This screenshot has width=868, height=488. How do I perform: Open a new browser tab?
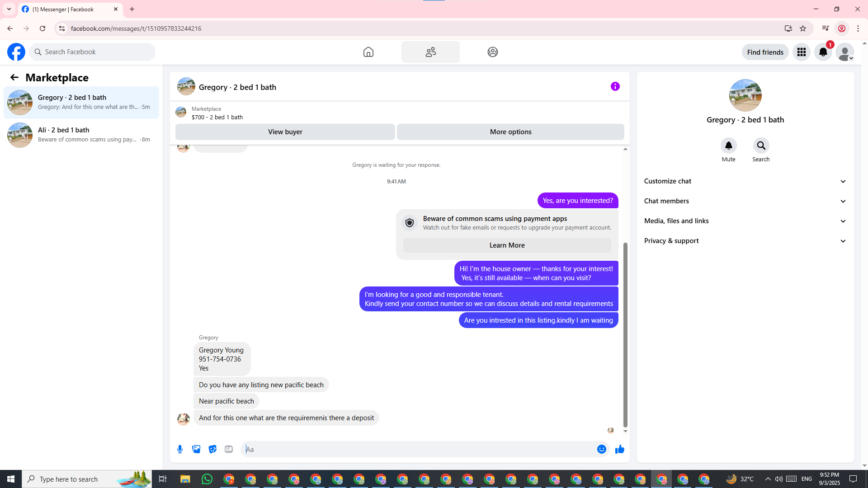coord(132,9)
